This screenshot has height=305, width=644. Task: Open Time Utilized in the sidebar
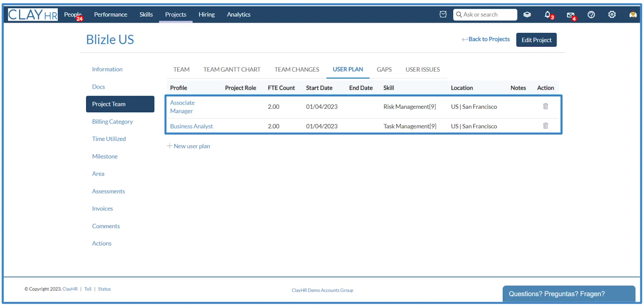pyautogui.click(x=109, y=139)
